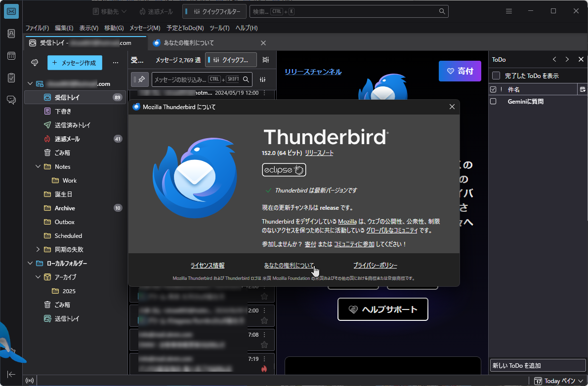Toggle the quick filter pin icon
The image size is (588, 386).
coord(140,79)
